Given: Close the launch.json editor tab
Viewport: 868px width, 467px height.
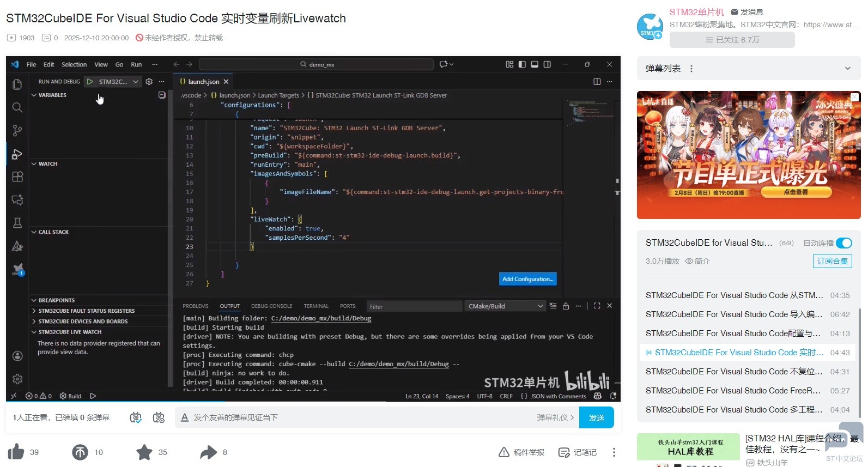Looking at the screenshot, I should tap(226, 82).
